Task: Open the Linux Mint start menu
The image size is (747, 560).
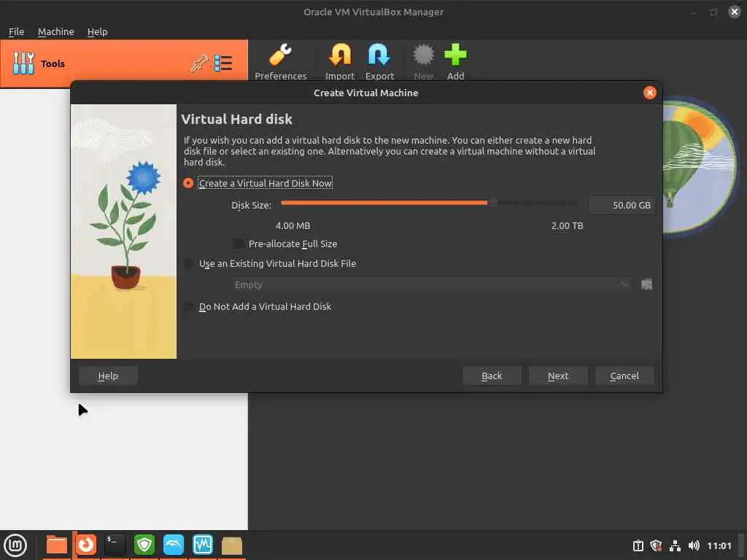Action: pos(15,545)
